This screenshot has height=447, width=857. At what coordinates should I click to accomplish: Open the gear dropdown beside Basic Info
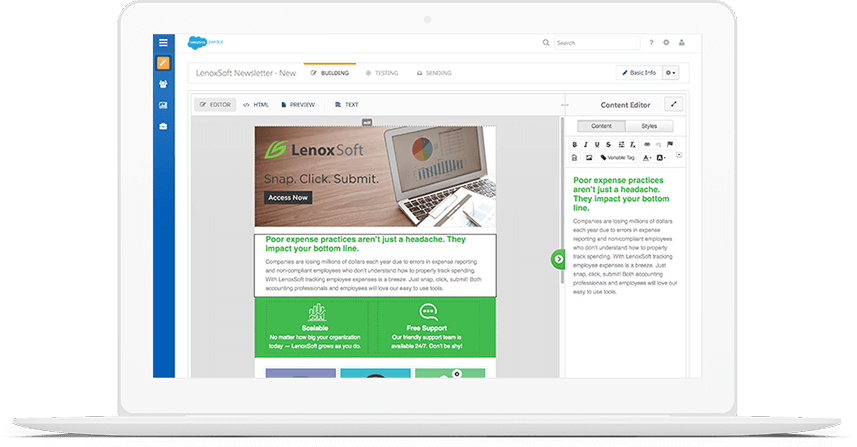pyautogui.click(x=671, y=73)
